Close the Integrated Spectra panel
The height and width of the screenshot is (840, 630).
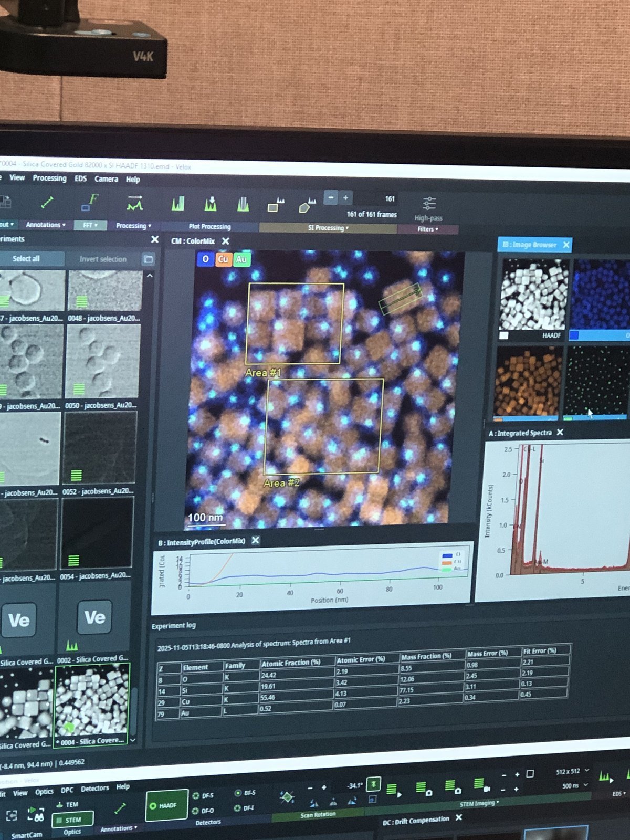click(x=560, y=432)
